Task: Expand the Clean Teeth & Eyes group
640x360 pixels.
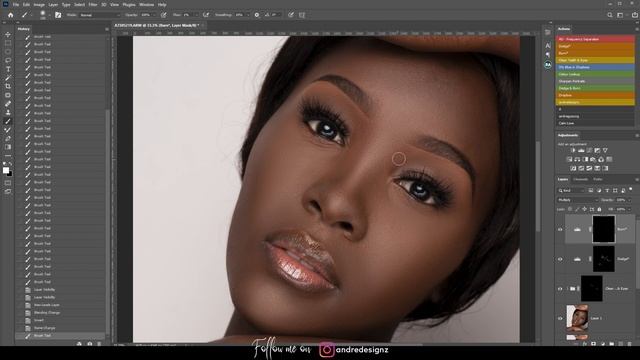Action: 567,289
